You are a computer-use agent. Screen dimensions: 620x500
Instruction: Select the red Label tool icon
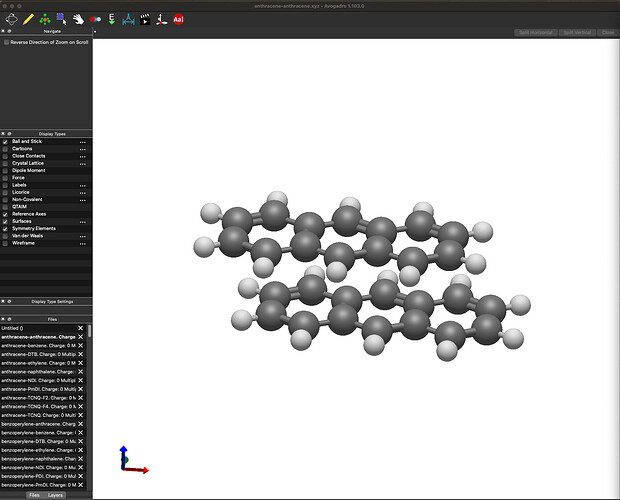click(x=178, y=18)
